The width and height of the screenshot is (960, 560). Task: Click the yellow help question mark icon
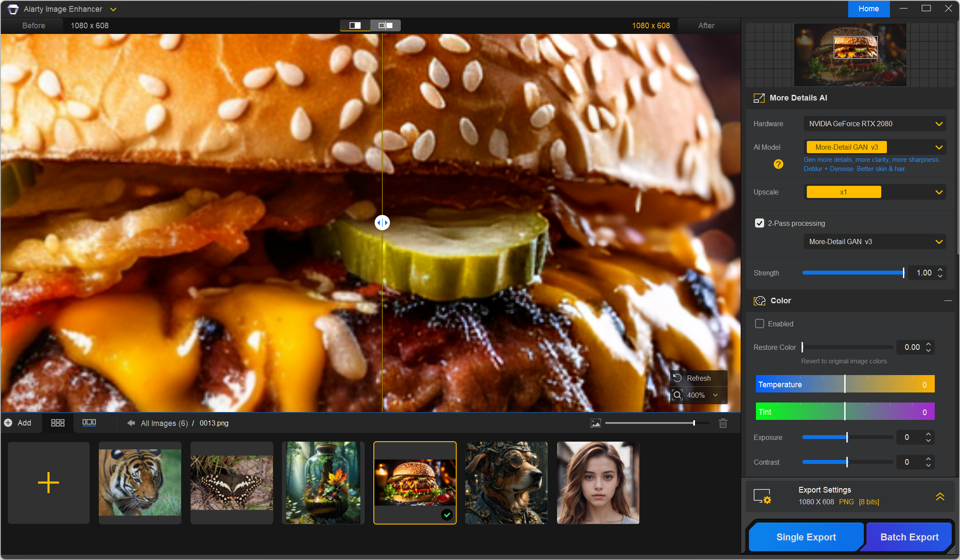[x=778, y=164]
